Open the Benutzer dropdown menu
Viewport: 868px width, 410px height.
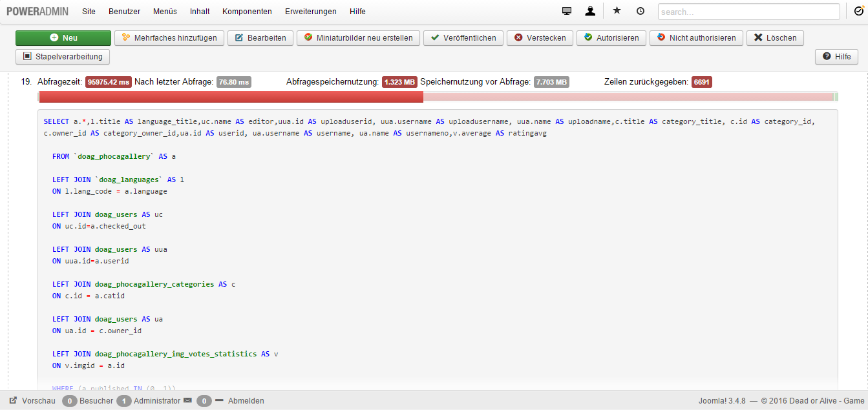(x=124, y=12)
